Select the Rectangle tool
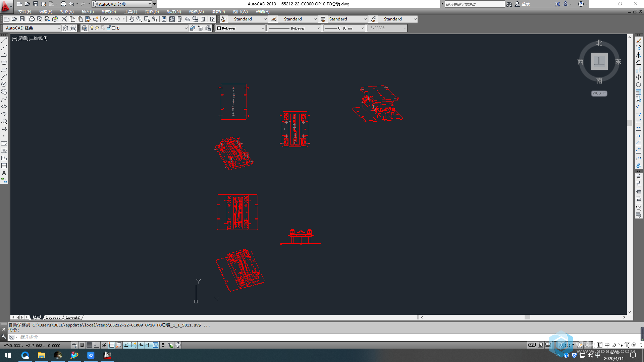Screen dimensions: 644x362 point(4,70)
